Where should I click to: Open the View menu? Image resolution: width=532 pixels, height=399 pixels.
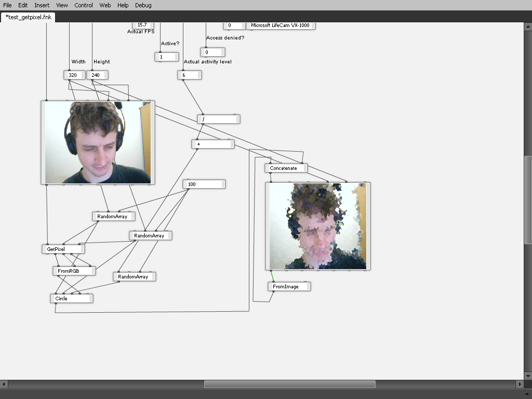[x=62, y=5]
